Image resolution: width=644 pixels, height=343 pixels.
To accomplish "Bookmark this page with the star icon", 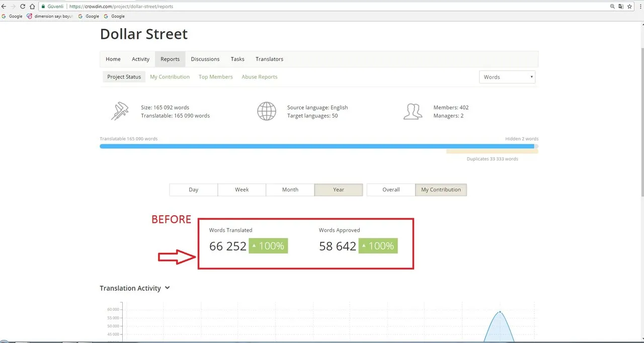I will [629, 7].
